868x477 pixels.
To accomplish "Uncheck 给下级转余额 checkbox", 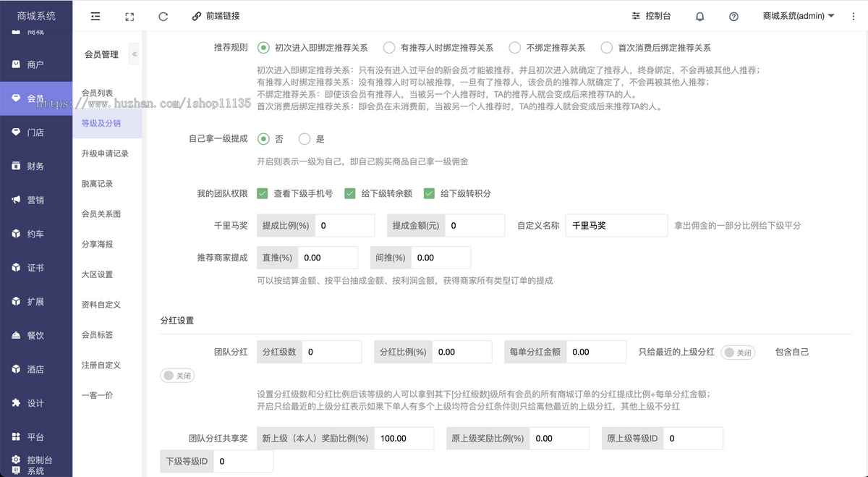I will (349, 193).
